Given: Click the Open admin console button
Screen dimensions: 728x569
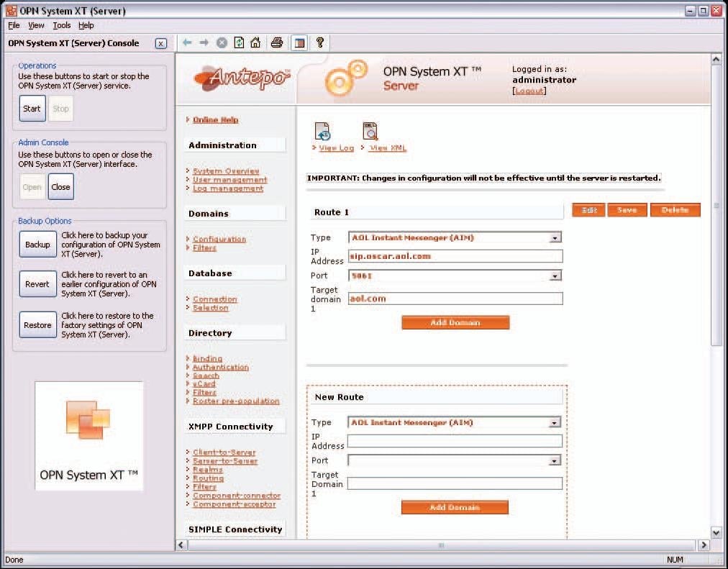Looking at the screenshot, I should [32, 187].
